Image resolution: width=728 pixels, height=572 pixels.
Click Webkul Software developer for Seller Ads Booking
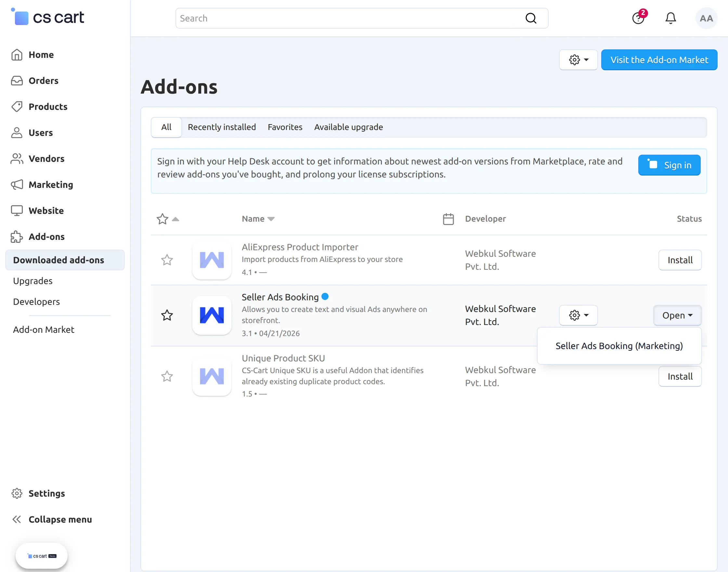500,315
